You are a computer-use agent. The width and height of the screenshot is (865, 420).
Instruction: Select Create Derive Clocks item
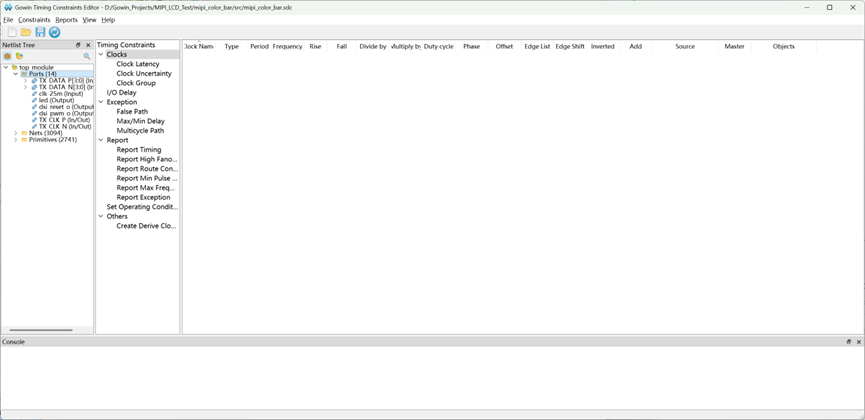point(146,226)
